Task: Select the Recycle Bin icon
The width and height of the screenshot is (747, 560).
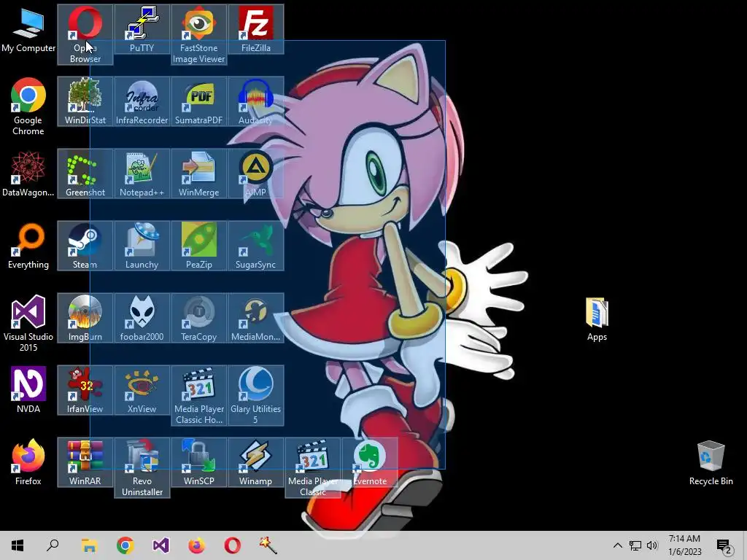Action: tap(711, 463)
